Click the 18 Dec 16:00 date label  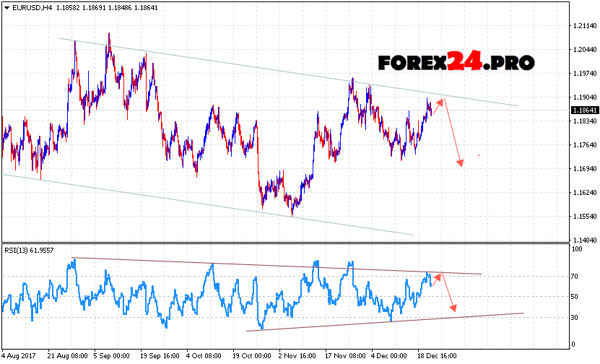435,356
